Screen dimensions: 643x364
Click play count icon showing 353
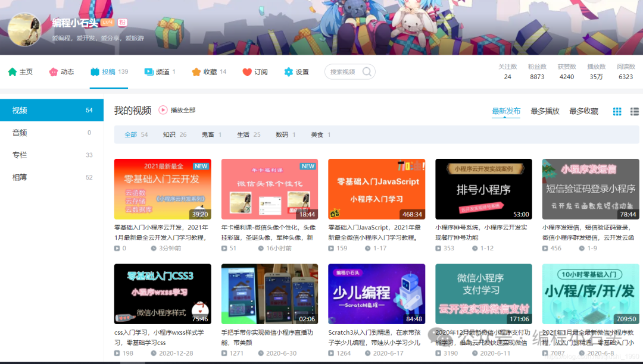438,248
